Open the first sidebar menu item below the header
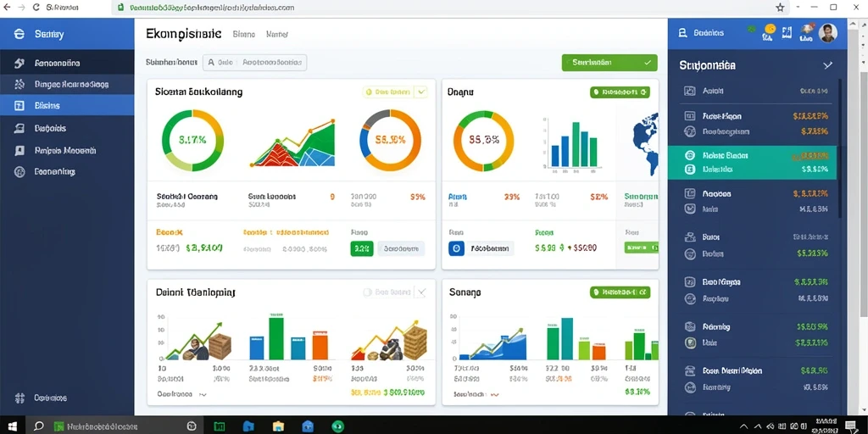The height and width of the screenshot is (434, 868). [67, 63]
